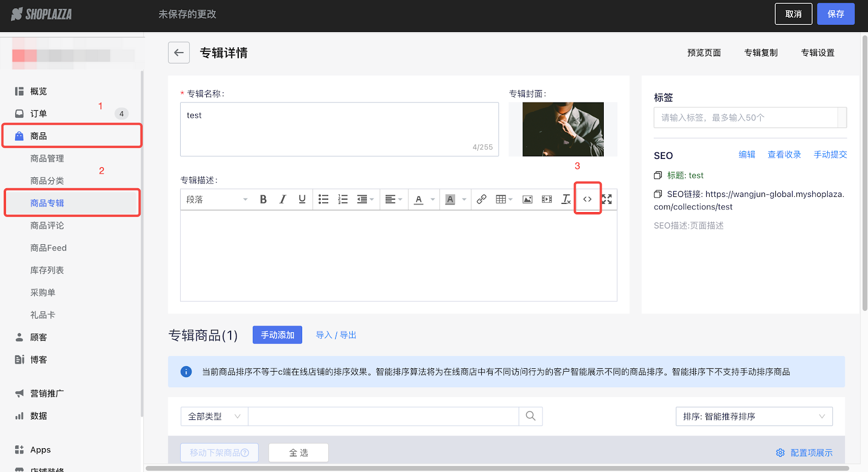This screenshot has width=868, height=472.
Task: Click SEO 编辑 edit link
Action: coord(747,155)
